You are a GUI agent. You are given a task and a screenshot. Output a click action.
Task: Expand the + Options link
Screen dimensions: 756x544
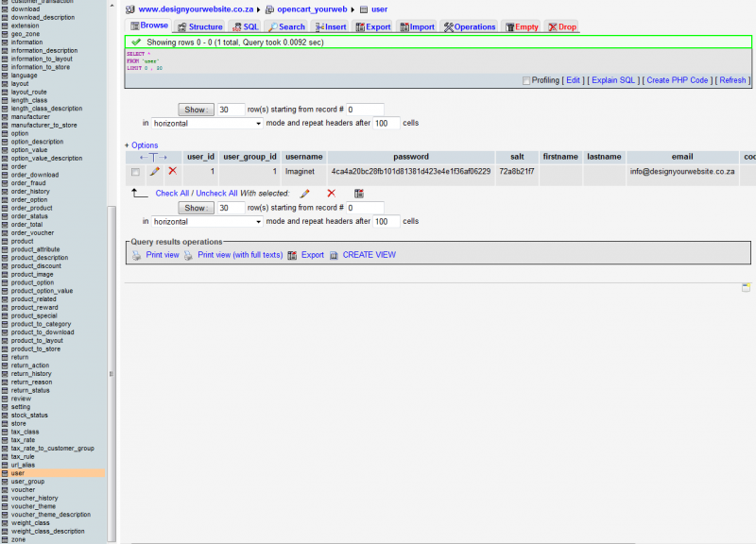(x=141, y=145)
